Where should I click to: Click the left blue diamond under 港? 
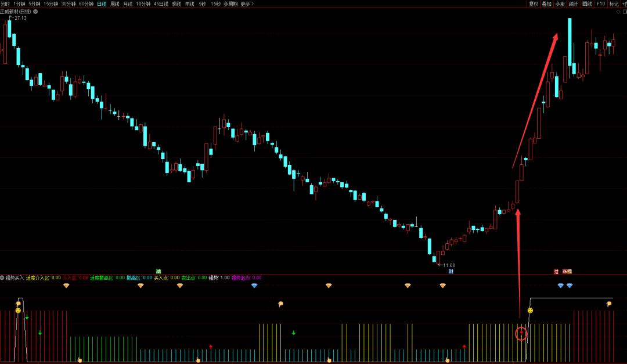pos(561,286)
